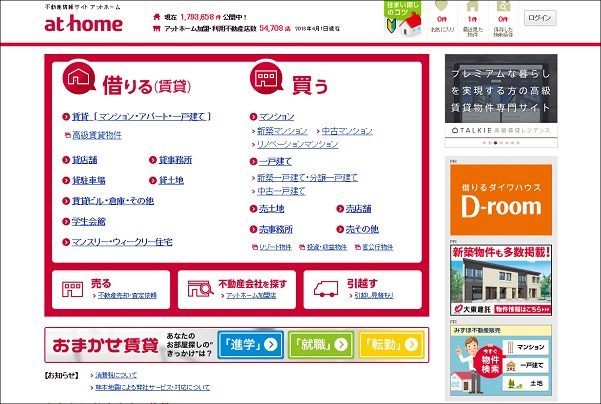Open 高級賃貸物件 link
The height and width of the screenshot is (404, 601).
click(97, 135)
